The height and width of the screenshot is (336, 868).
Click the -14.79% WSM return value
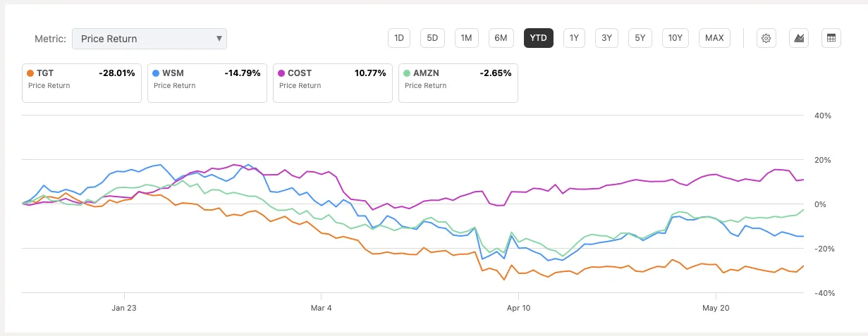click(x=243, y=73)
